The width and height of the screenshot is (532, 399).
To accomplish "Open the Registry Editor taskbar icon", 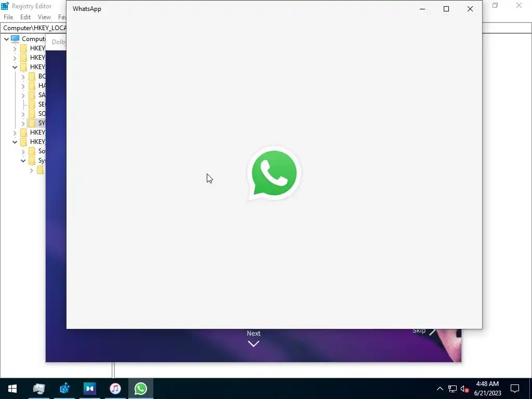I will coord(64,389).
